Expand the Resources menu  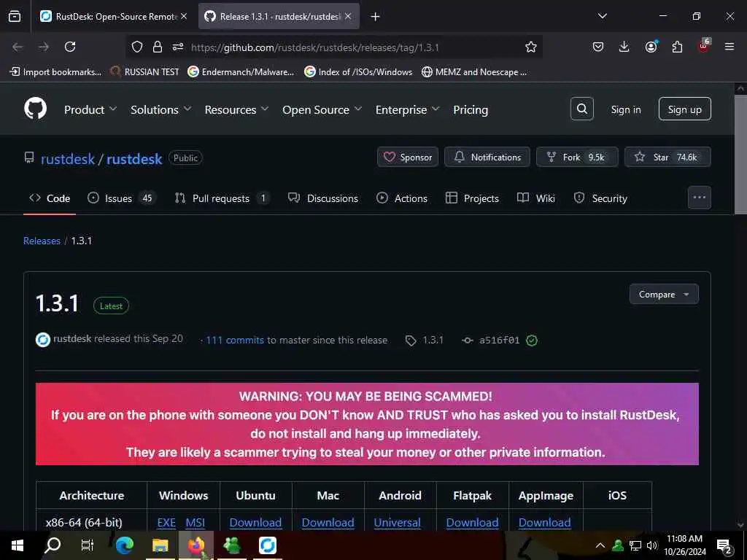pyautogui.click(x=236, y=109)
